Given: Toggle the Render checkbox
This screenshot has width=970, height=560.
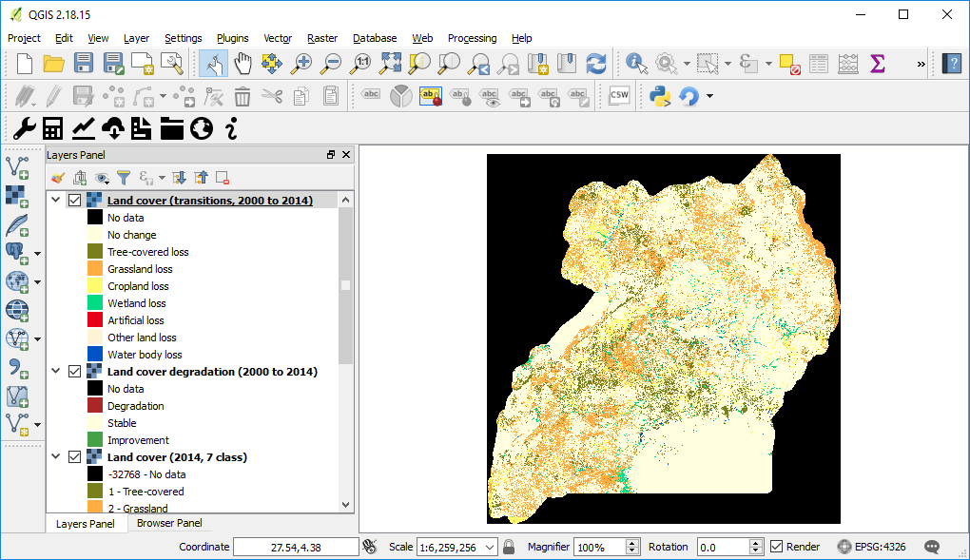Looking at the screenshot, I should click(x=777, y=547).
